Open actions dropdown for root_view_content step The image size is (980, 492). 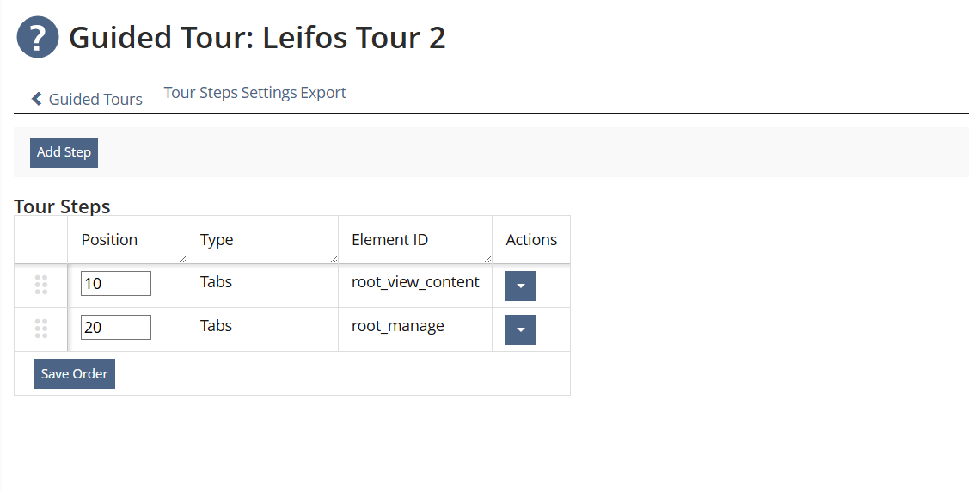pyautogui.click(x=520, y=286)
